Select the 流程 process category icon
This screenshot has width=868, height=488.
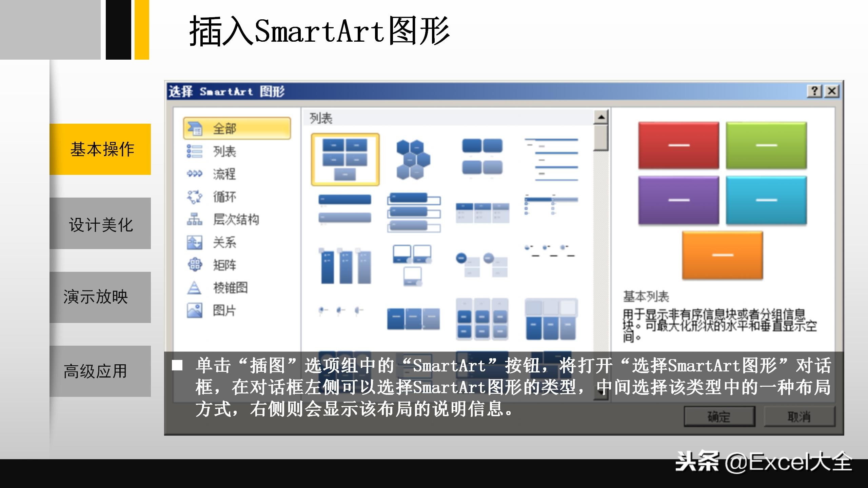click(x=194, y=174)
